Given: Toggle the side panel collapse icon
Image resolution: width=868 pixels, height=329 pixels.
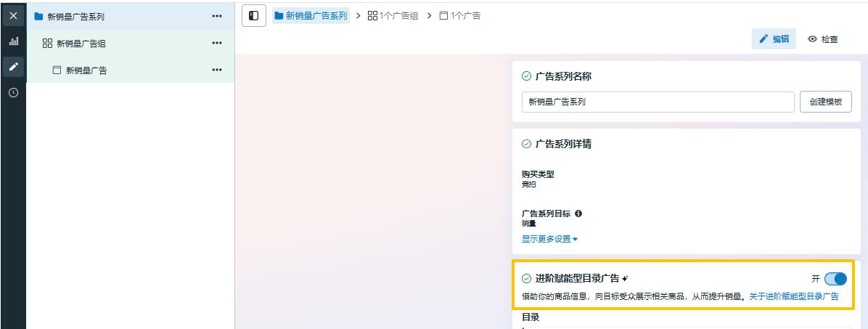Looking at the screenshot, I should [x=253, y=15].
